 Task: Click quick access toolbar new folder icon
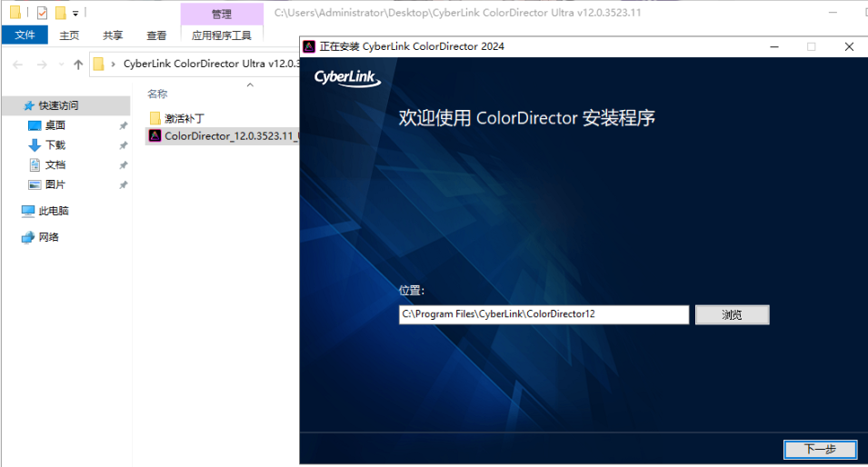[x=60, y=12]
